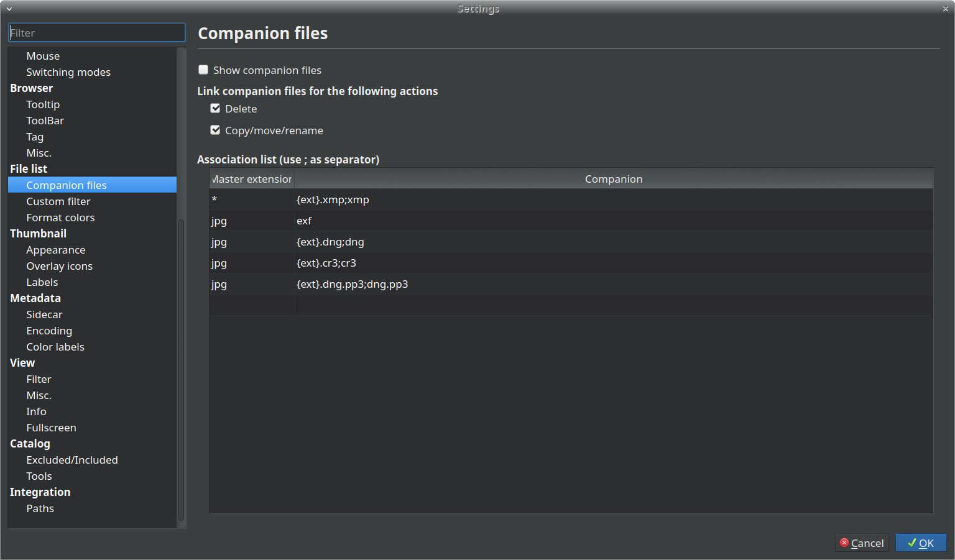Open Fullscreen view settings
This screenshot has height=560, width=955.
[x=51, y=428]
